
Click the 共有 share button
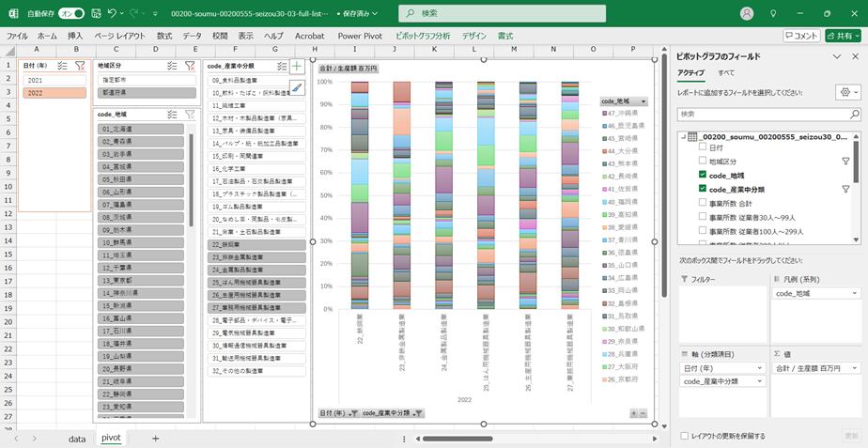click(x=843, y=36)
